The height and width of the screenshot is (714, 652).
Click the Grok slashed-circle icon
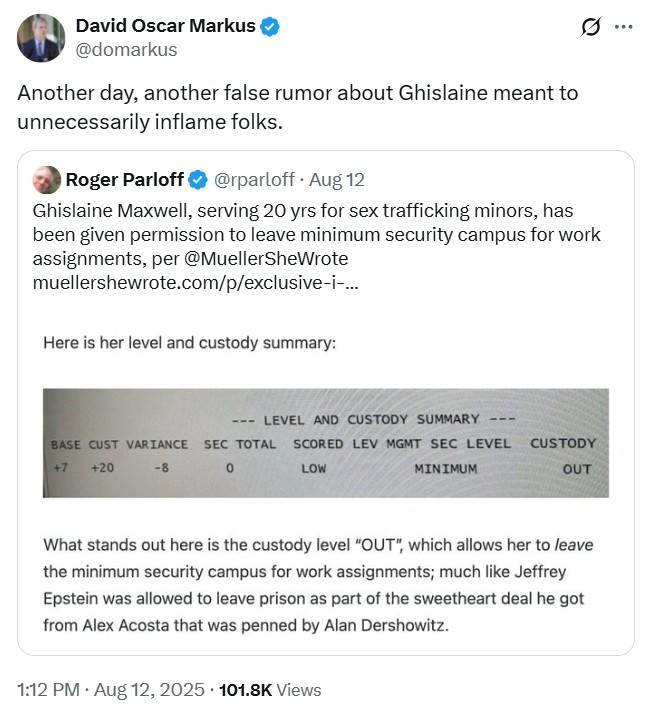(x=591, y=27)
